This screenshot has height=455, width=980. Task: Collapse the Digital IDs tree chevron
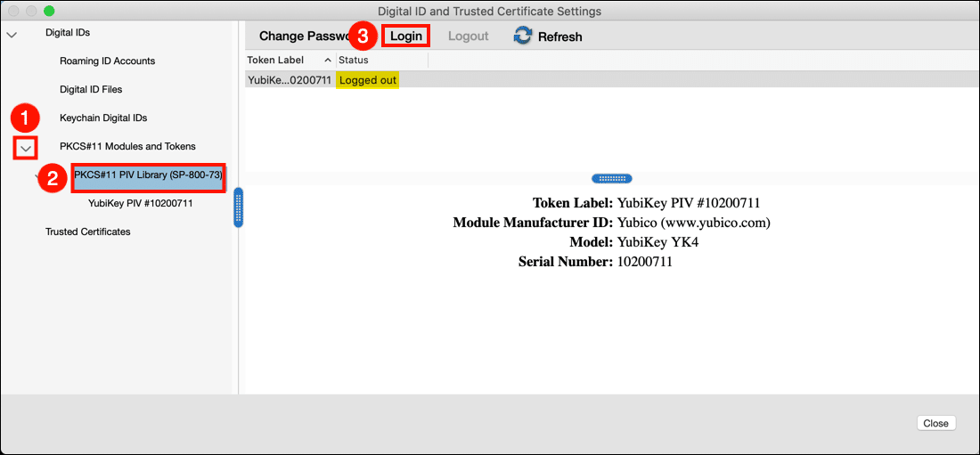point(12,34)
